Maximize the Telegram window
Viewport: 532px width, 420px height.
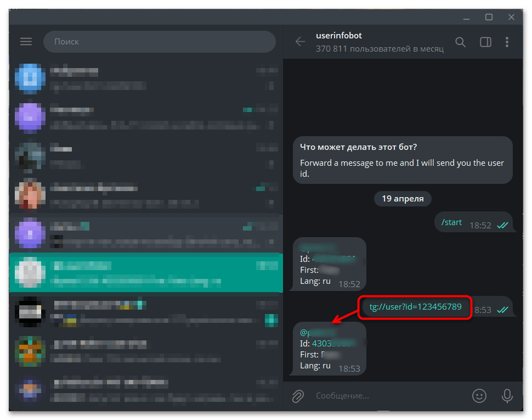point(489,17)
